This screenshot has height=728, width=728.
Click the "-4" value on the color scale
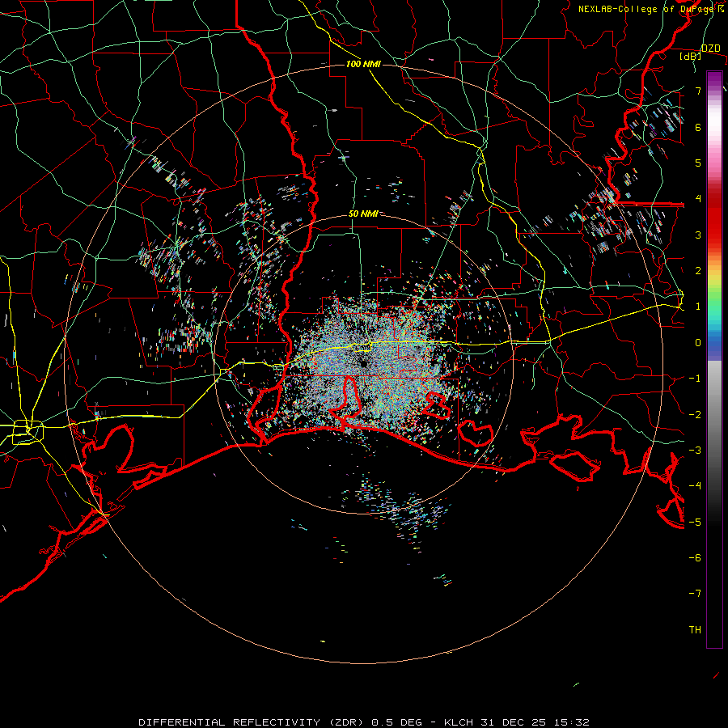[x=695, y=486]
